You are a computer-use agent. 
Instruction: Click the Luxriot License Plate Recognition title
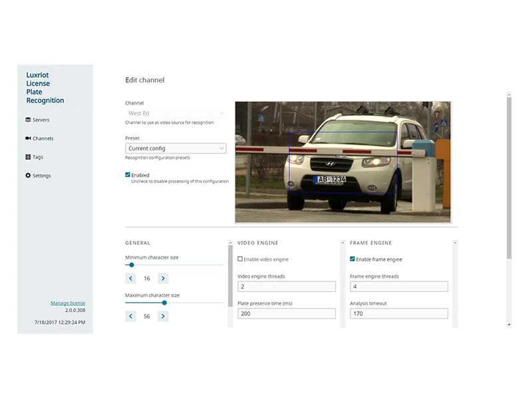pyautogui.click(x=45, y=88)
